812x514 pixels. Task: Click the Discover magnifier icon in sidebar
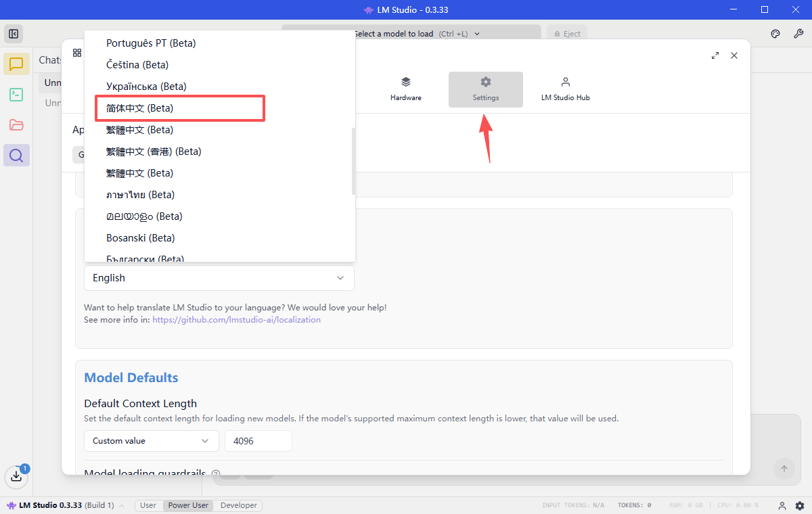tap(16, 156)
